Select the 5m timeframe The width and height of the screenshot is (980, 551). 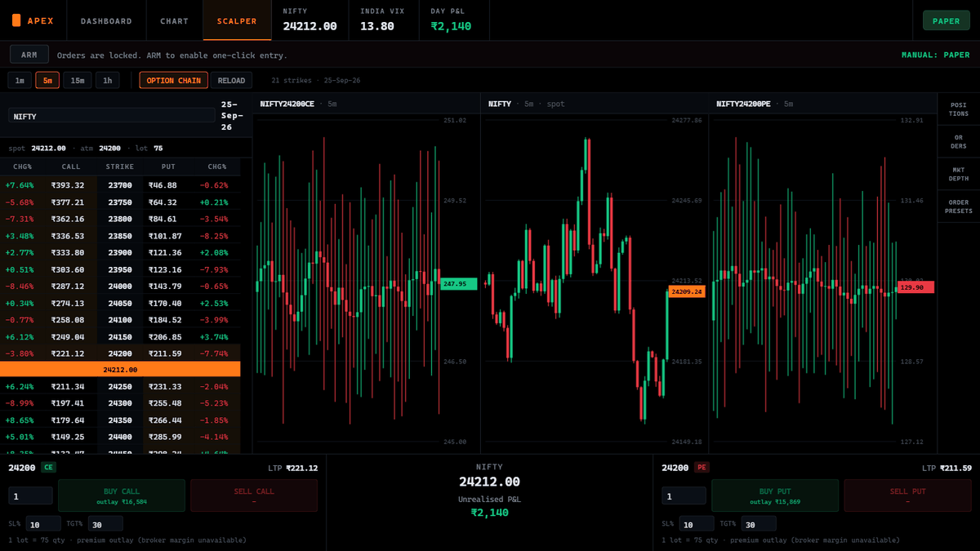click(47, 80)
